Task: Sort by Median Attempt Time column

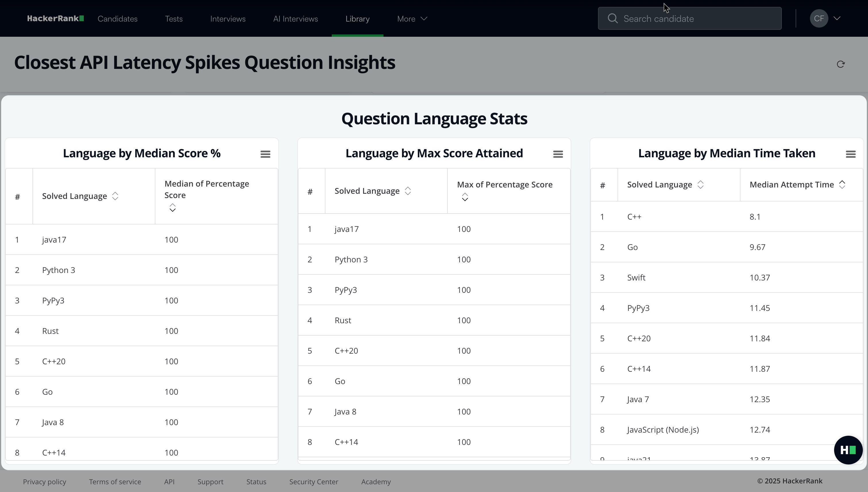Action: tap(842, 185)
